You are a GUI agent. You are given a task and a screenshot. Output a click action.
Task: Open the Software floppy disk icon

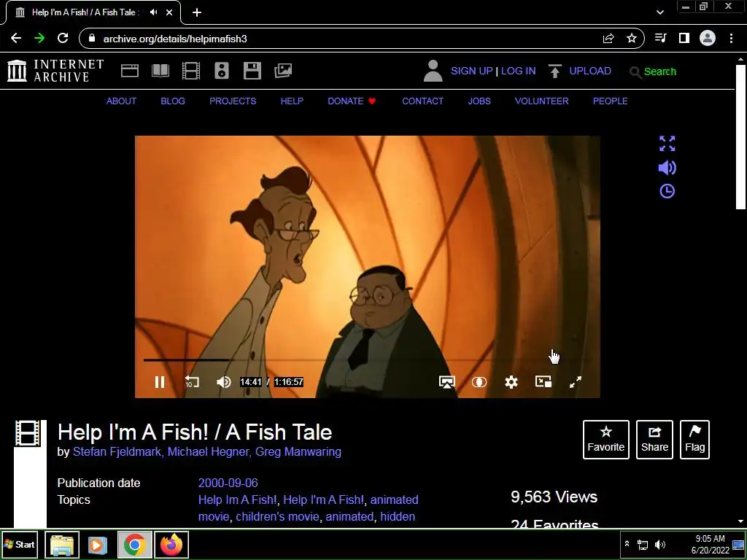click(x=252, y=71)
